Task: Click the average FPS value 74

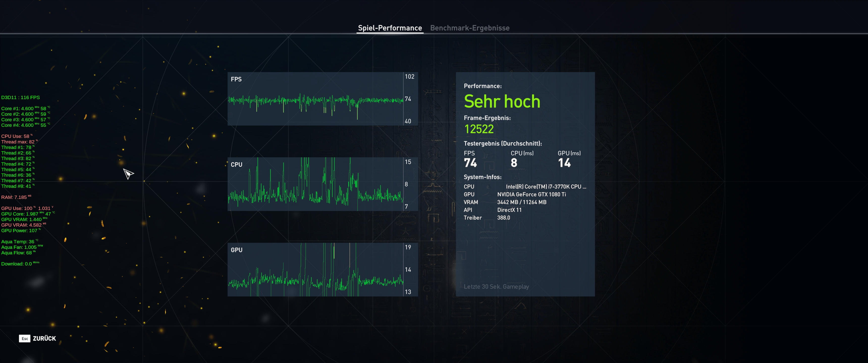Action: [470, 163]
